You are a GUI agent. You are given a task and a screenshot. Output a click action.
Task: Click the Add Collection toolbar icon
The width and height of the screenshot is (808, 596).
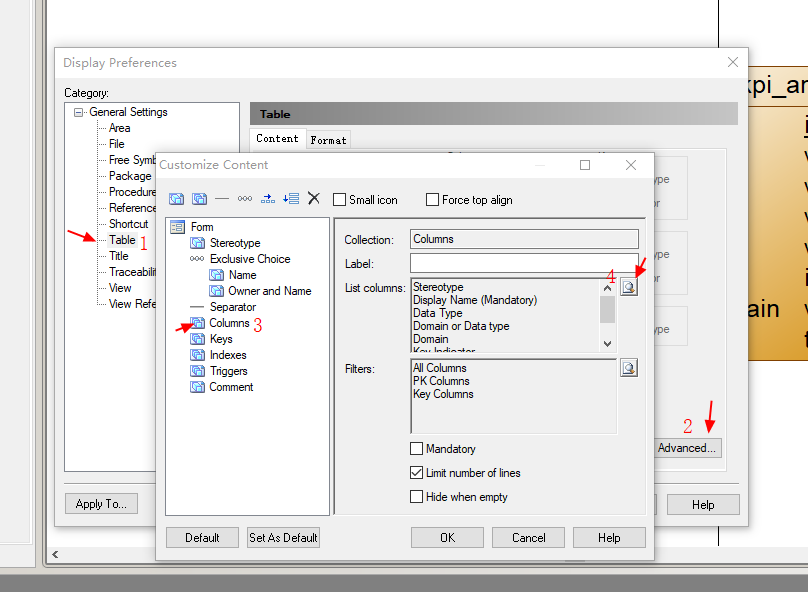[198, 198]
